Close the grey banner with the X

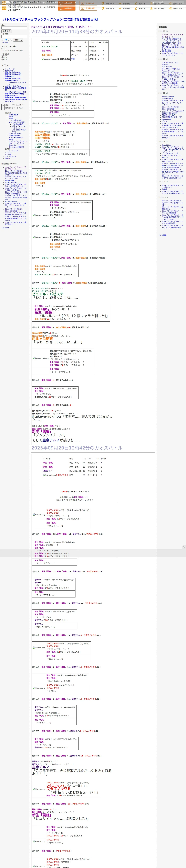(184, 548)
